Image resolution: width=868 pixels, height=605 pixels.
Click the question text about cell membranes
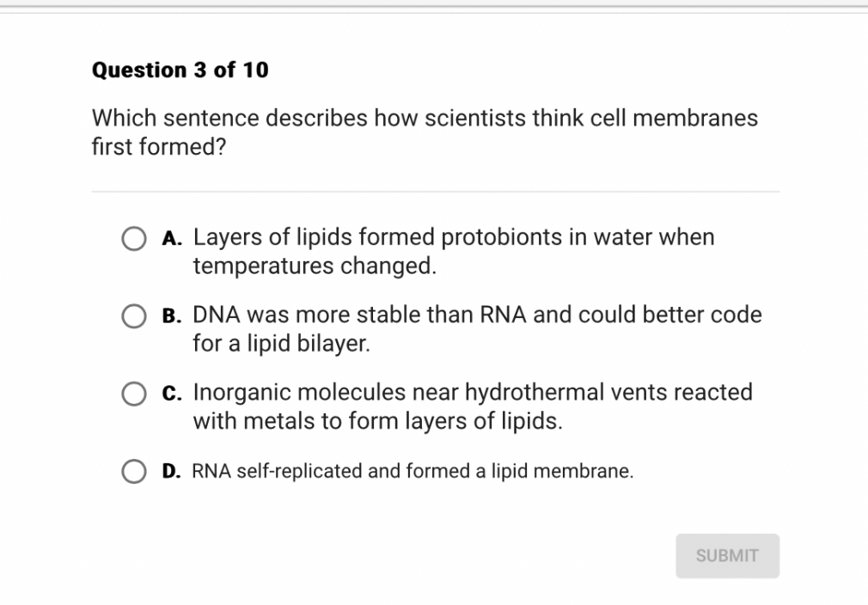pyautogui.click(x=425, y=132)
